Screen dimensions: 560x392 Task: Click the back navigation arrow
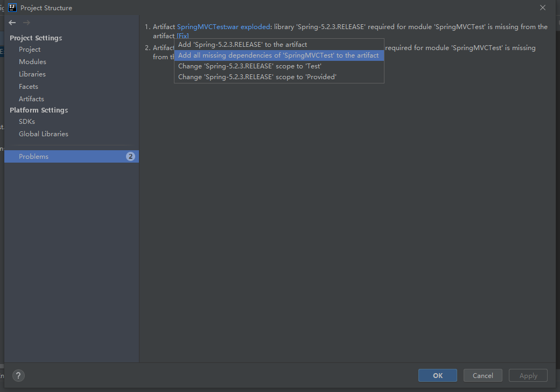pyautogui.click(x=12, y=23)
